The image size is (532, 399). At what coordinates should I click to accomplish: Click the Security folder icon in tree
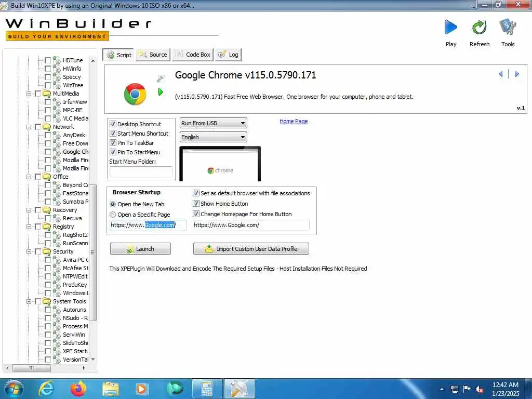[47, 252]
